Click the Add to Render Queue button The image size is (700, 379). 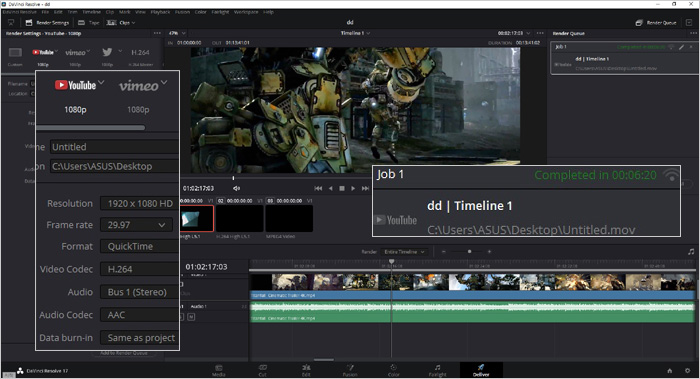pyautogui.click(x=124, y=353)
